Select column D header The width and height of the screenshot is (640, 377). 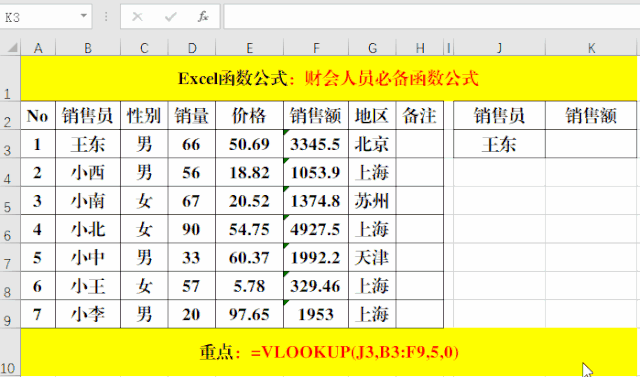click(192, 48)
